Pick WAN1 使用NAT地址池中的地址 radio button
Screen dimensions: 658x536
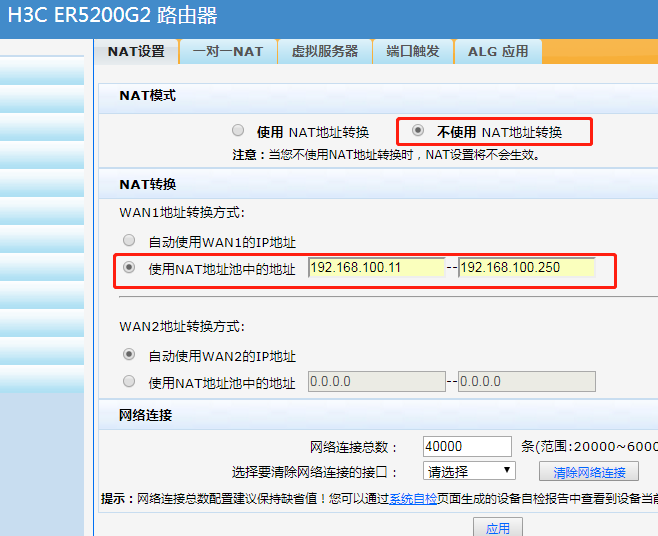129,267
